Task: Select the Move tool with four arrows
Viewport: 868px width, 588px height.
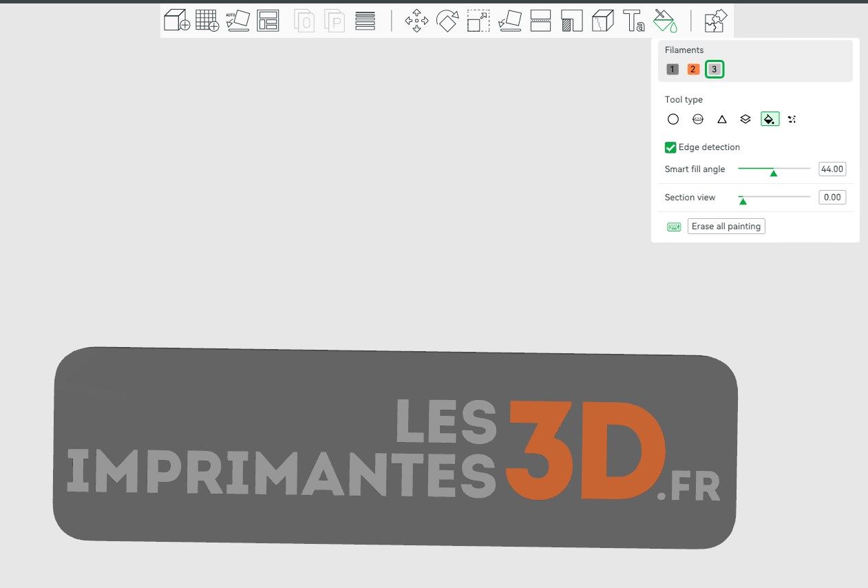Action: click(x=416, y=21)
